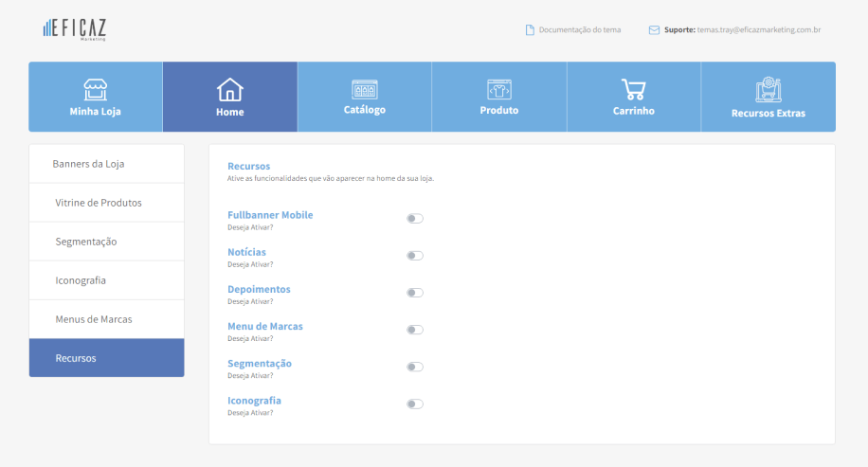Click the catalog window icon above Catálogo
The height and width of the screenshot is (467, 868).
364,89
